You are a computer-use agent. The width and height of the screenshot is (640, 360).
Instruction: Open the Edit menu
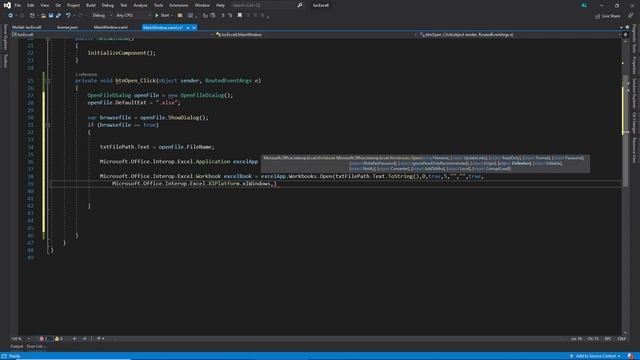(31, 5)
